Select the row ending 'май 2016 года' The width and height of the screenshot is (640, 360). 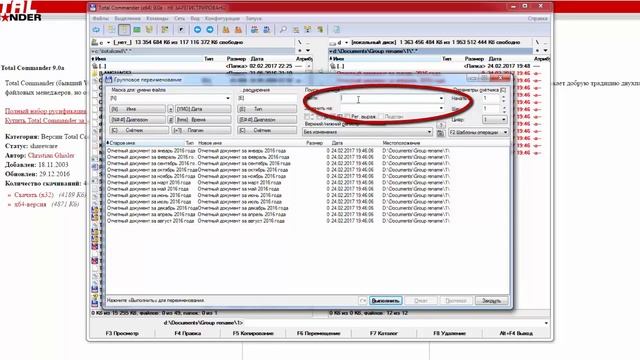click(x=278, y=189)
